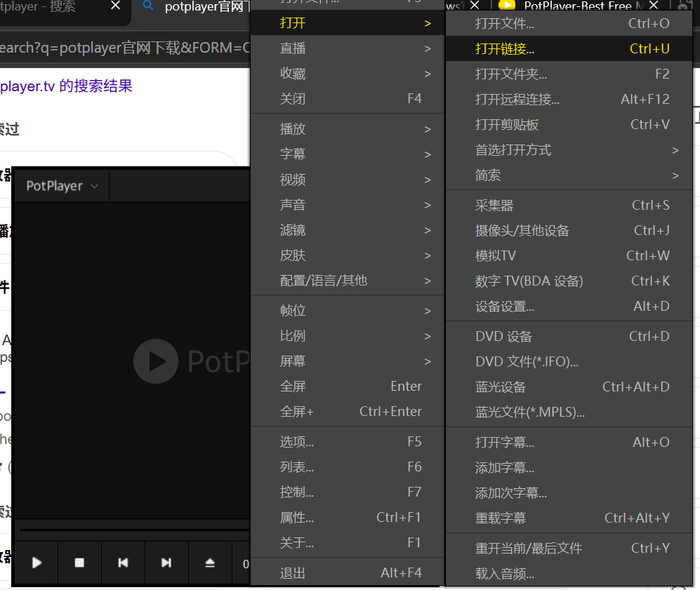The width and height of the screenshot is (700, 590).
Task: Expand the 滤镜 submenu
Action: (x=348, y=230)
